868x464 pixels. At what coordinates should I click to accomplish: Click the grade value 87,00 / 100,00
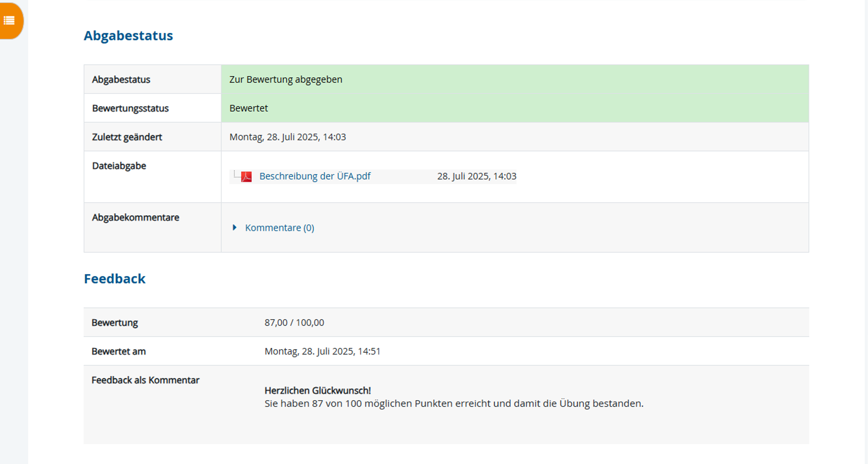click(294, 323)
